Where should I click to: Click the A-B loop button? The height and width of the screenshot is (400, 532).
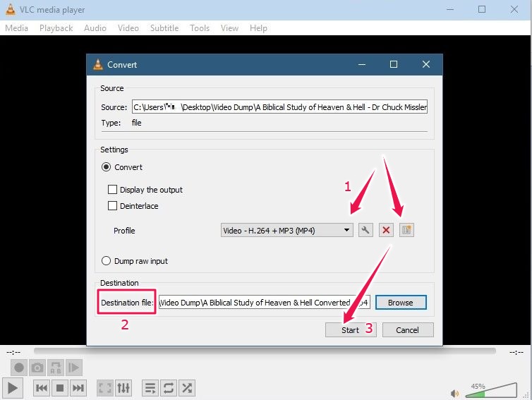pos(56,368)
